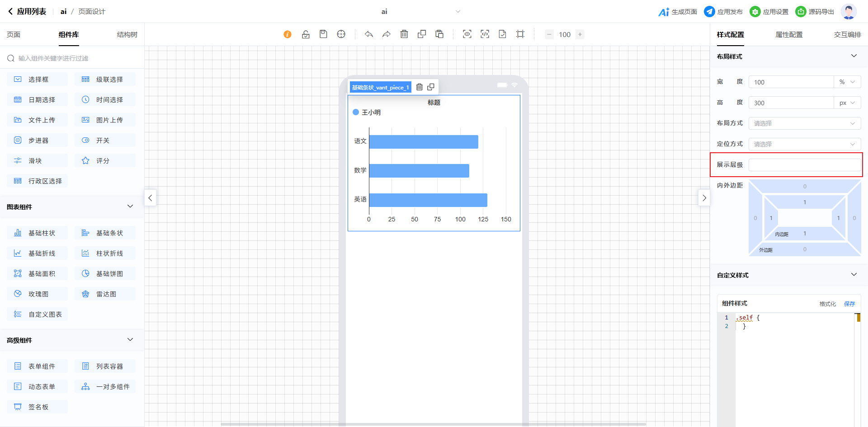This screenshot has height=427, width=868.
Task: Duplicate the chart via its tag copy icon
Action: click(431, 87)
